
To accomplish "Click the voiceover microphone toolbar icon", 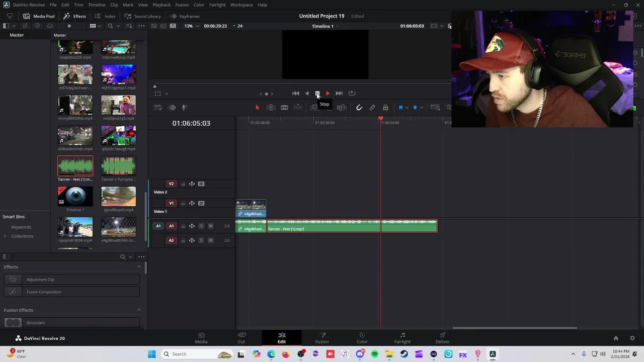I will point(185,108).
